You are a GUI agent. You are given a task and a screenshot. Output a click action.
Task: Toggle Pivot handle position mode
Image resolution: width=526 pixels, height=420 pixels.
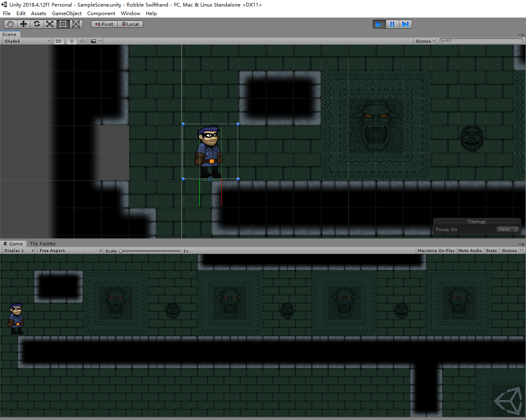[x=104, y=24]
